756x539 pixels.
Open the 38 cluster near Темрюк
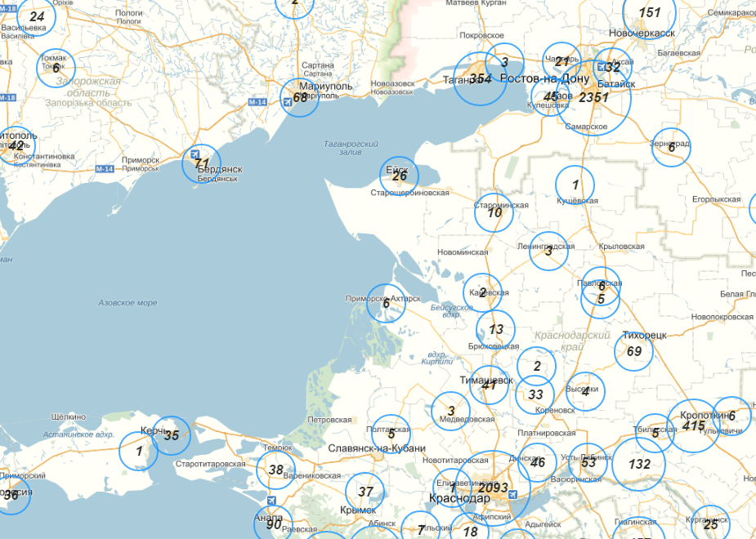(275, 470)
